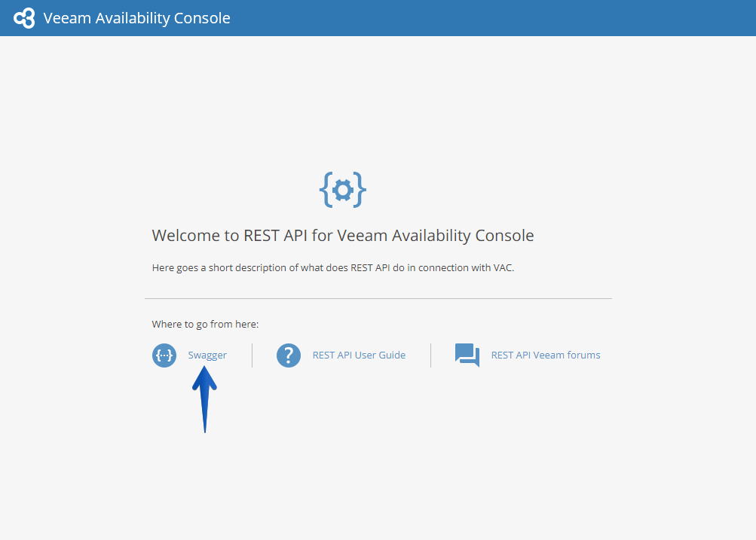Open the REST API Veeam forums link
This screenshot has height=540, width=756.
coord(545,355)
